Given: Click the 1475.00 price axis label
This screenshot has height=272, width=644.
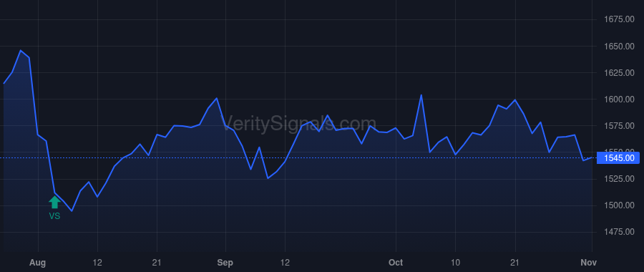Looking at the screenshot, I should click(620, 232).
